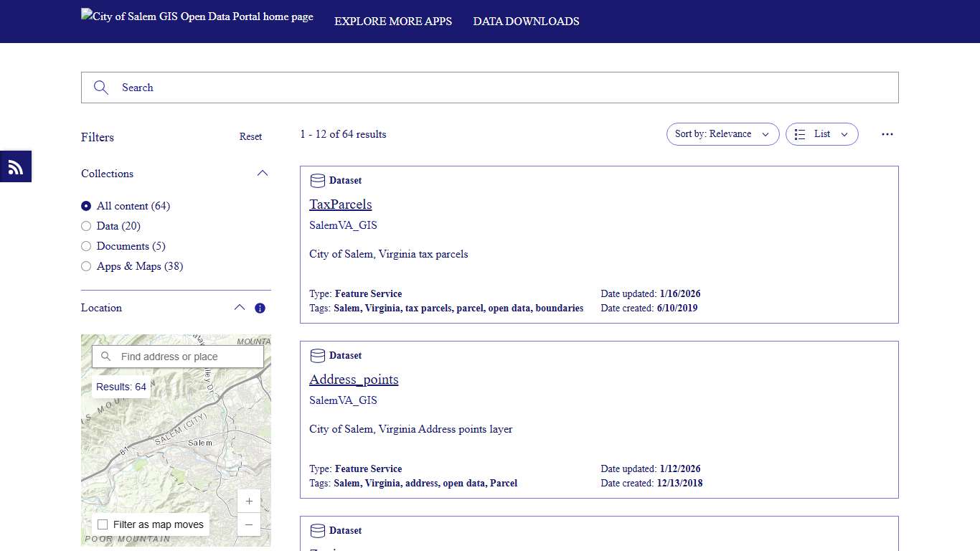The height and width of the screenshot is (551, 980).
Task: Open the TaxParcels dataset
Action: click(340, 204)
